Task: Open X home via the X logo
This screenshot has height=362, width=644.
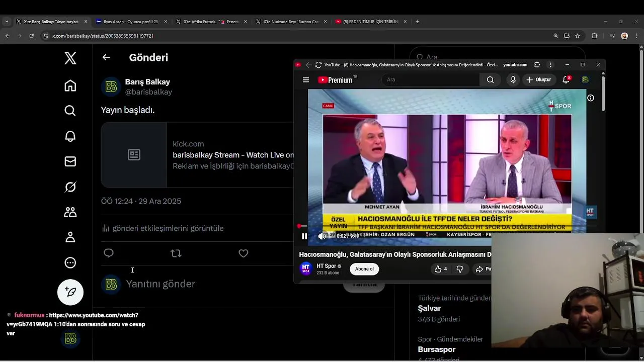Action: pos(70,58)
